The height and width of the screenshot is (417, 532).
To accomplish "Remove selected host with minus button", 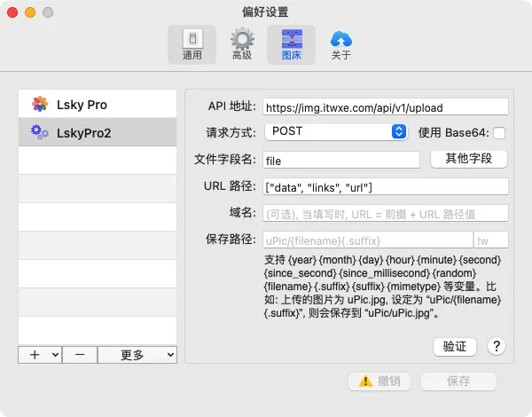I will tap(80, 355).
